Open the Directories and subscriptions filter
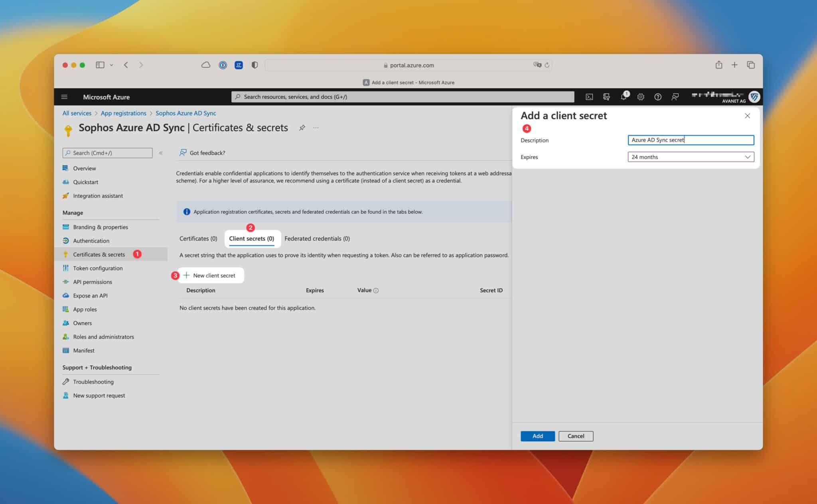Screen dimensions: 817x504 pos(606,96)
